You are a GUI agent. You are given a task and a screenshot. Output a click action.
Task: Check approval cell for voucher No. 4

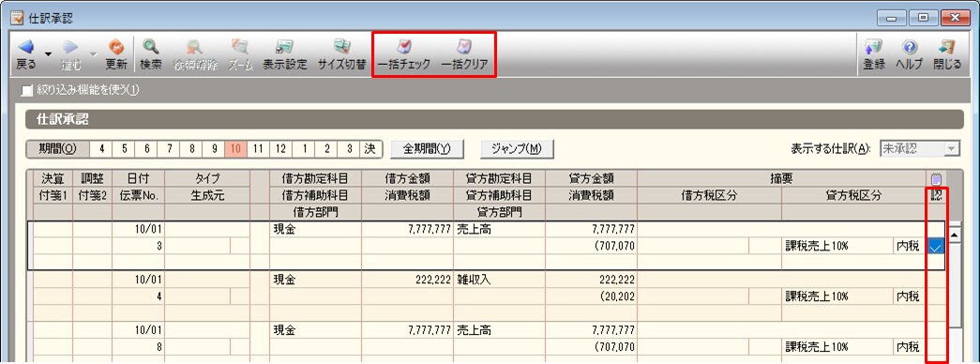coord(936,296)
